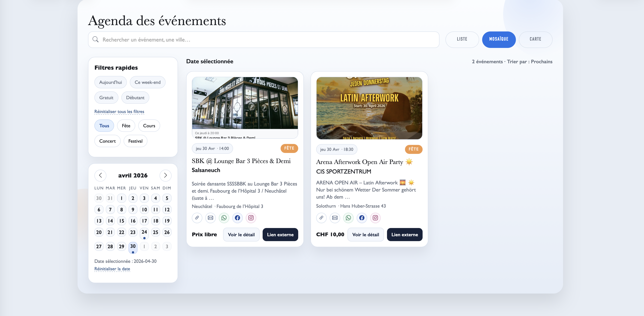644x316 pixels.
Task: Select April 1 in the calendar
Action: pyautogui.click(x=122, y=198)
